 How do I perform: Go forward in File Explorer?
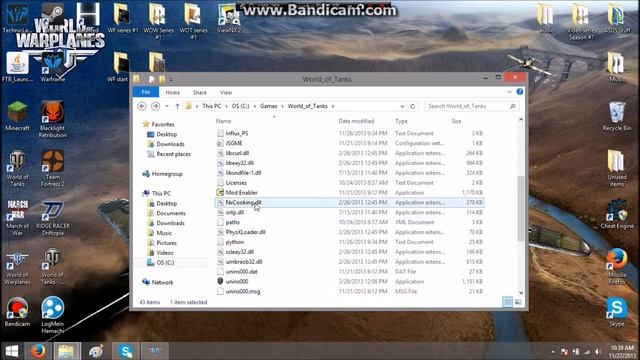click(156, 106)
